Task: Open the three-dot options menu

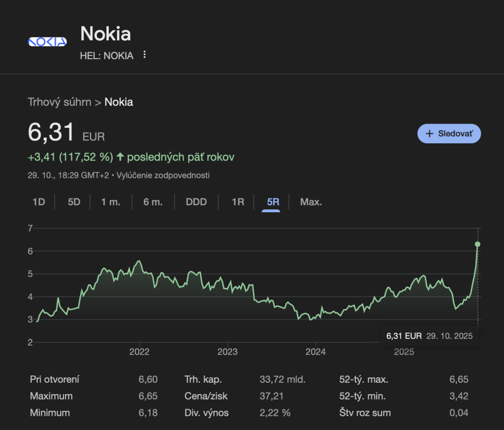Action: click(x=144, y=55)
